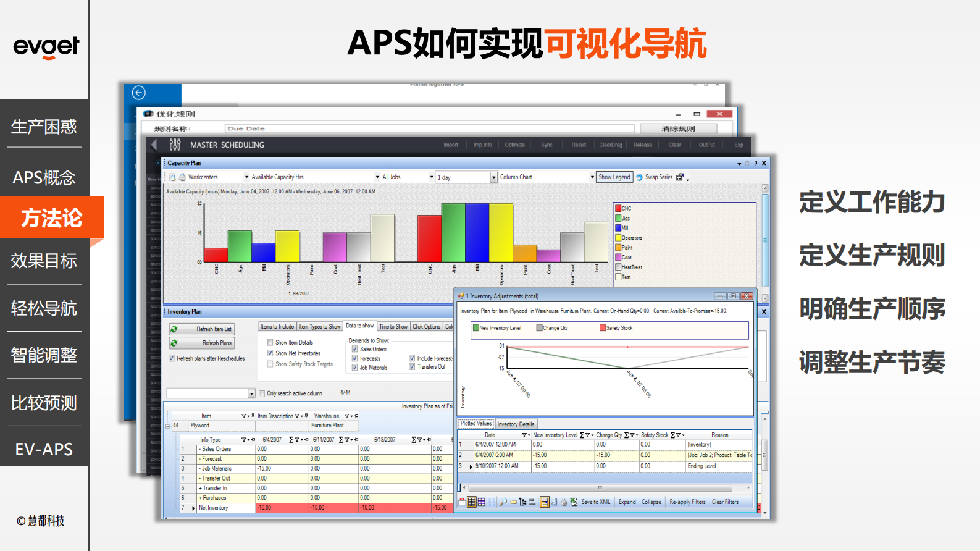The width and height of the screenshot is (980, 551).
Task: Click Optimize in Master Scheduling bar
Action: click(x=514, y=145)
